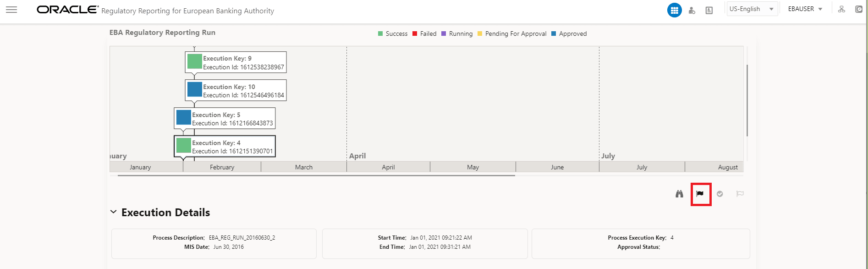The width and height of the screenshot is (868, 269).
Task: Click the March month on timeline axis
Action: [303, 167]
